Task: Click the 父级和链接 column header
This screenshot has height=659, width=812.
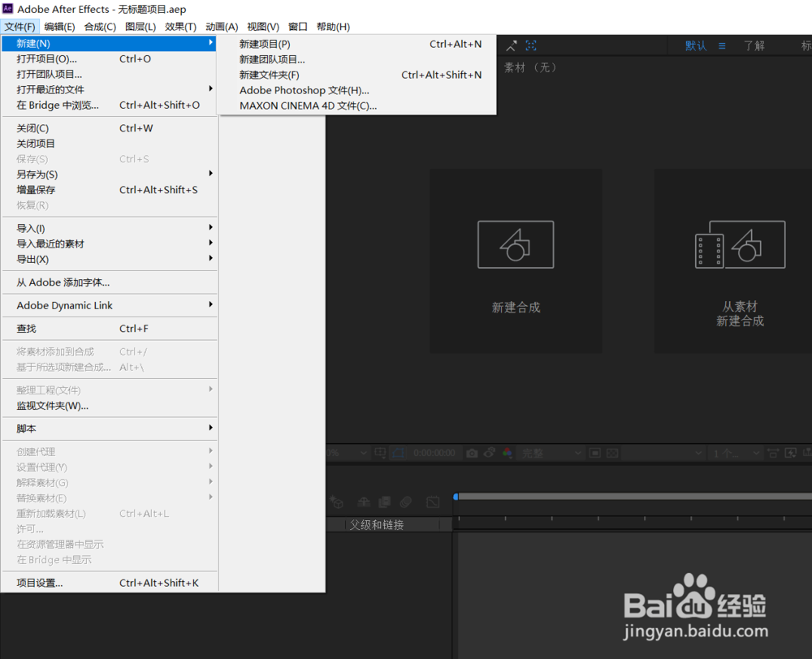Action: pos(377,525)
